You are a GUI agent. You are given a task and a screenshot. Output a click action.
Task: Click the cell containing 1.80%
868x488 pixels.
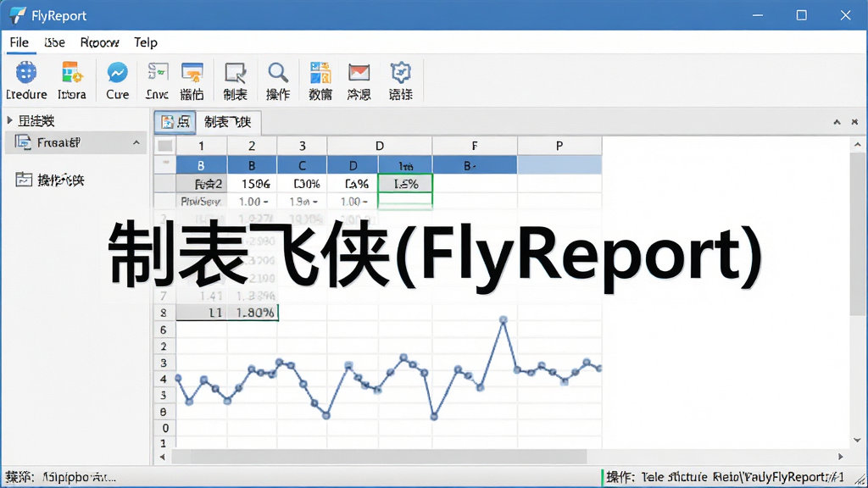tap(253, 313)
